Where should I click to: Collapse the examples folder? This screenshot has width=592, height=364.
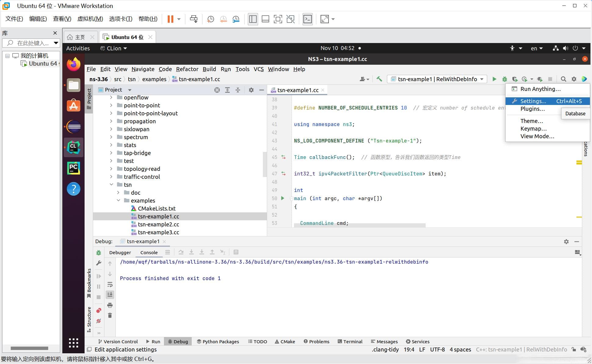tap(118, 200)
